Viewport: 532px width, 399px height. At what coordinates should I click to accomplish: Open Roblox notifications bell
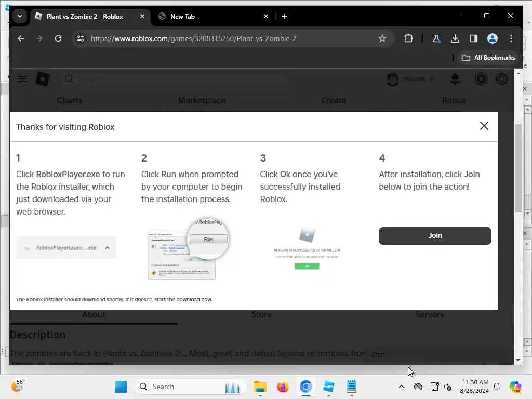pyautogui.click(x=455, y=79)
